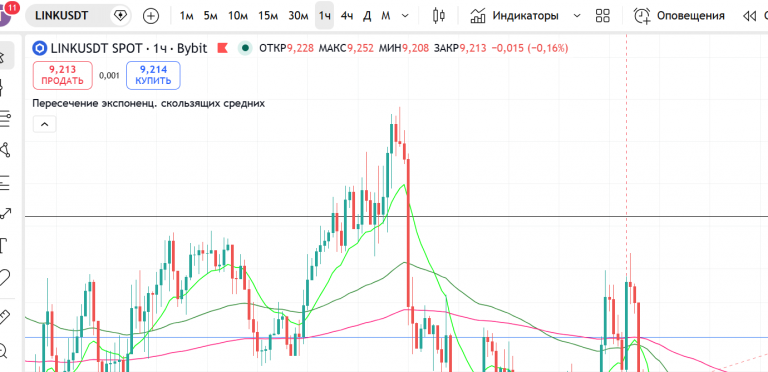
Task: Select the 4ч timeframe
Action: click(347, 16)
